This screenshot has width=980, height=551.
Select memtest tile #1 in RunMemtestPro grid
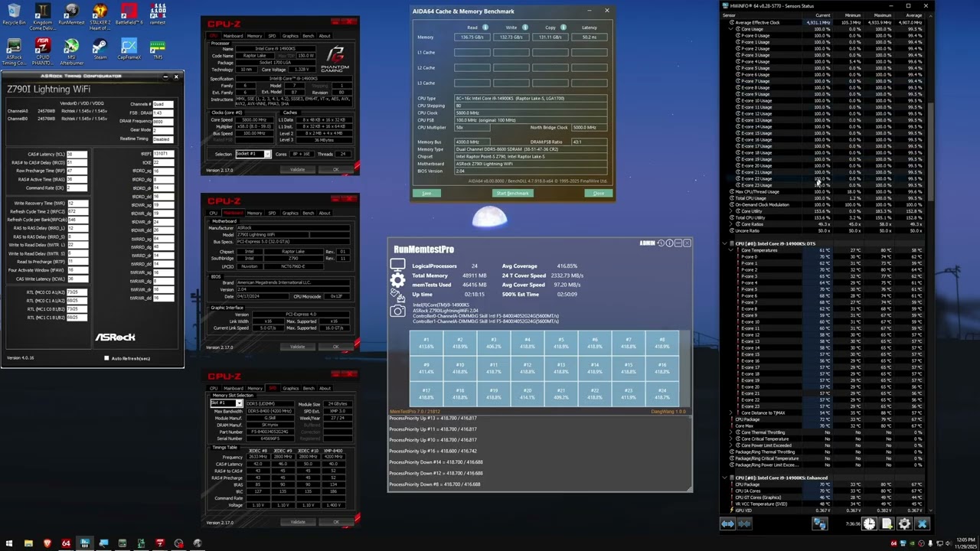[426, 342]
